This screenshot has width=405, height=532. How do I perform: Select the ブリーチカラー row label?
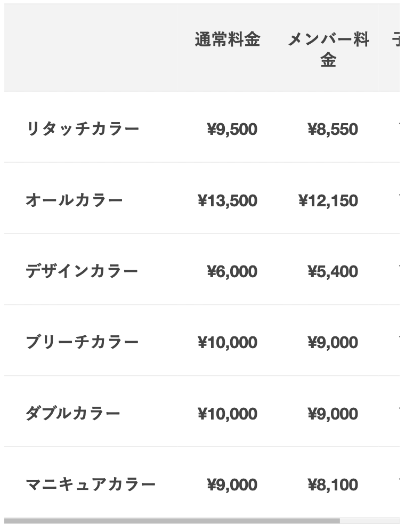(x=82, y=342)
